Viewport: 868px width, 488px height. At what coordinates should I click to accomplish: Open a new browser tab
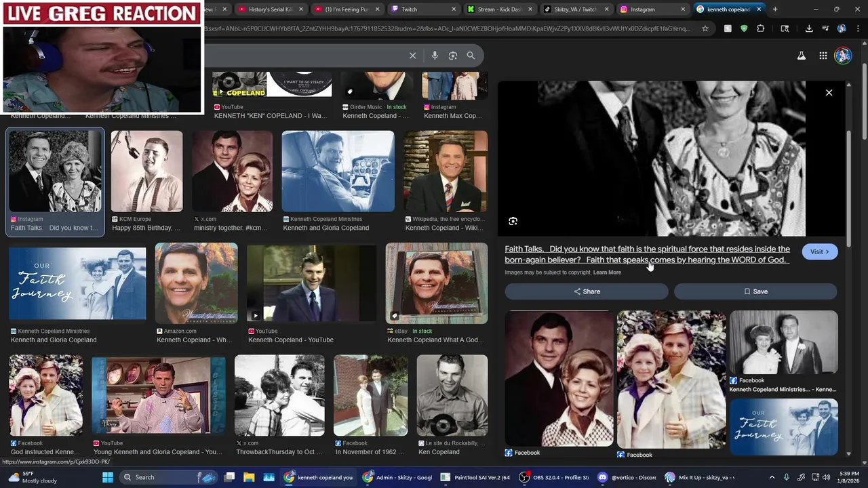pos(775,9)
